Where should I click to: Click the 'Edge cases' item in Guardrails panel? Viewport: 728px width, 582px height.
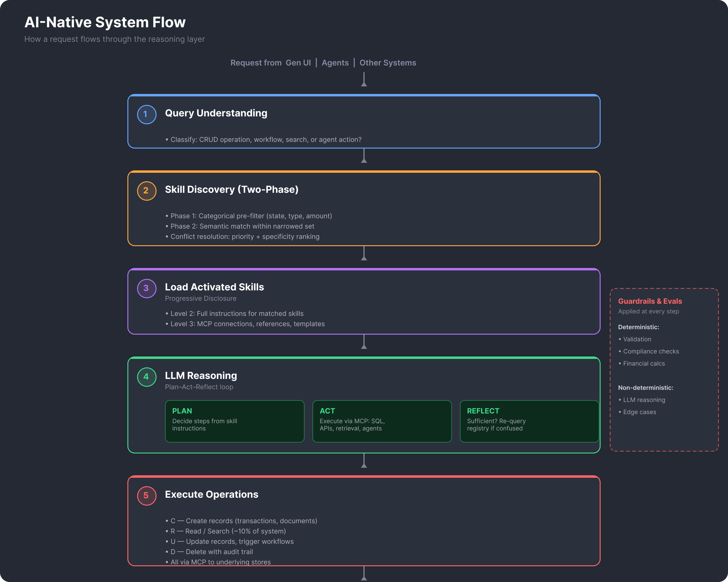[637, 412]
